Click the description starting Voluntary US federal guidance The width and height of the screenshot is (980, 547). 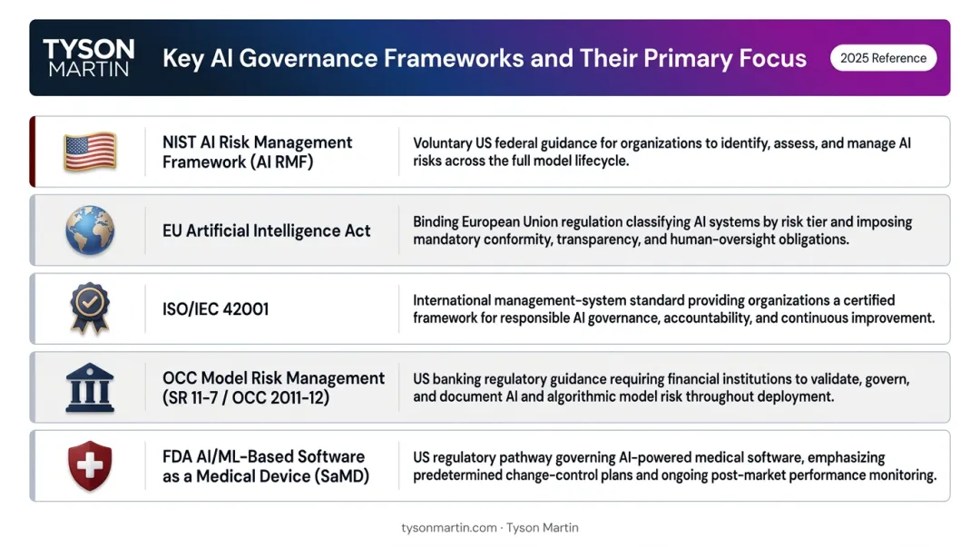coord(661,151)
